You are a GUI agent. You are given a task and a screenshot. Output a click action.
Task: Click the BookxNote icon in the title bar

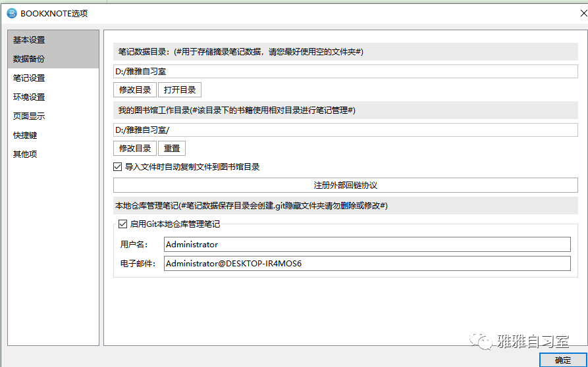pyautogui.click(x=13, y=13)
